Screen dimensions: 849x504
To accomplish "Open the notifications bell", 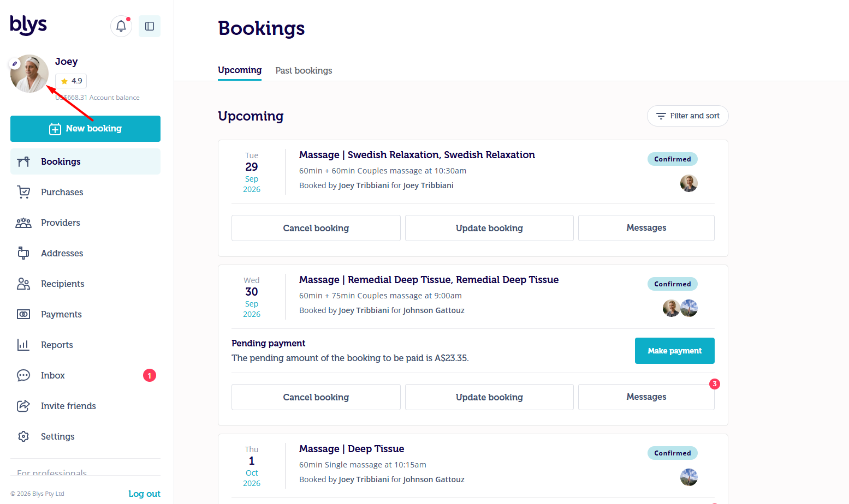I will click(x=121, y=26).
